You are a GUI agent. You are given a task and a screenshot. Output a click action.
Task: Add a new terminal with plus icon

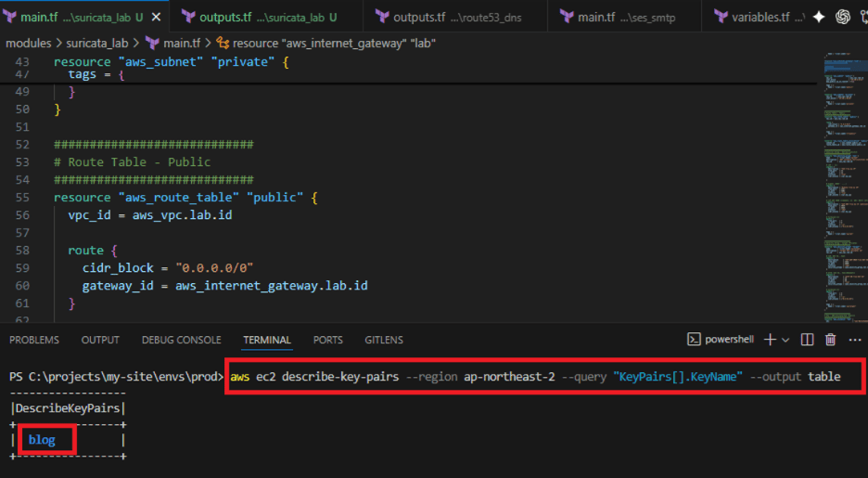[769, 340]
